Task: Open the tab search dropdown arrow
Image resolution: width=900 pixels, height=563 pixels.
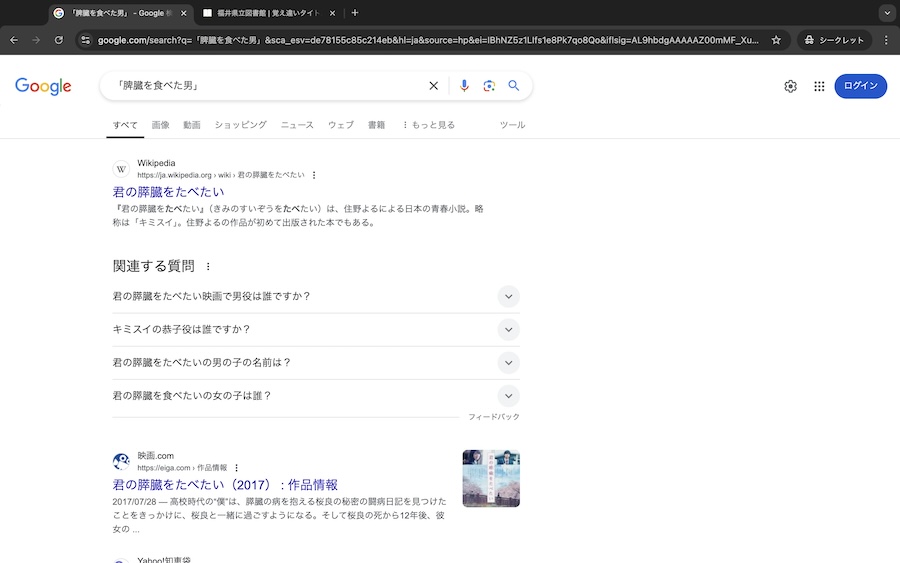Action: pyautogui.click(x=887, y=13)
